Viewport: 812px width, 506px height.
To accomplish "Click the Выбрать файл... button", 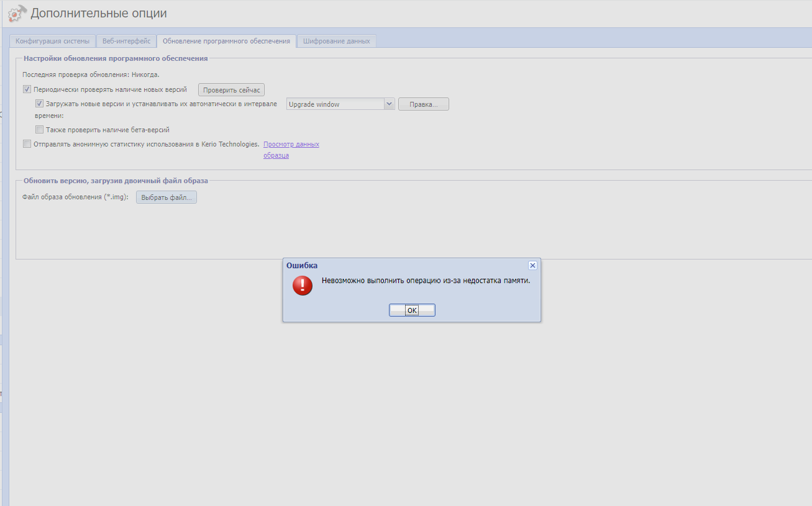I will [x=167, y=197].
